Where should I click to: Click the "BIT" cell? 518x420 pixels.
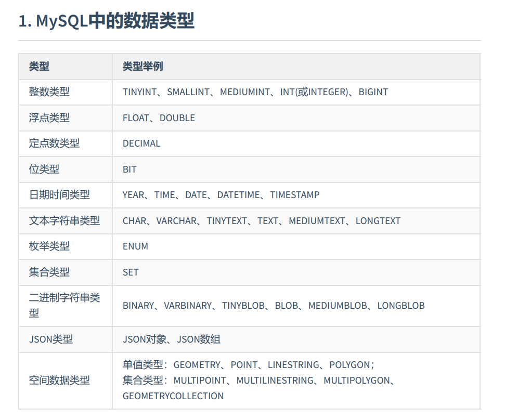296,169
